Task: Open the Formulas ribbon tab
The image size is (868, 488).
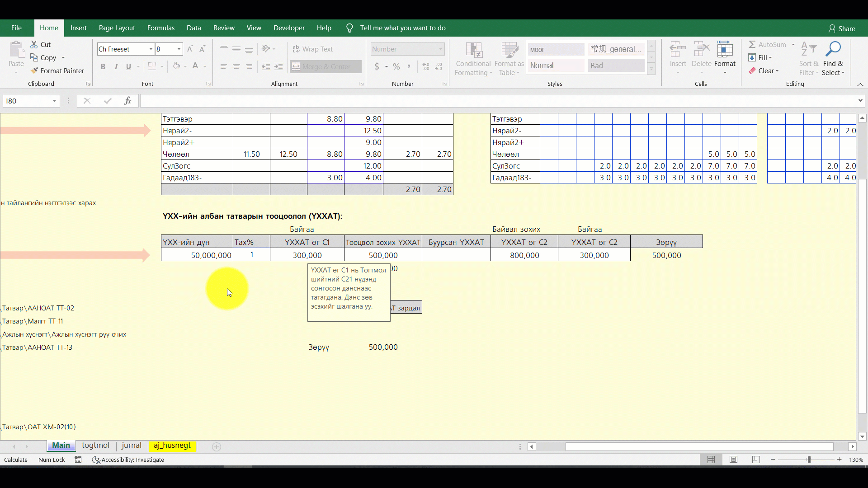Action: (160, 28)
